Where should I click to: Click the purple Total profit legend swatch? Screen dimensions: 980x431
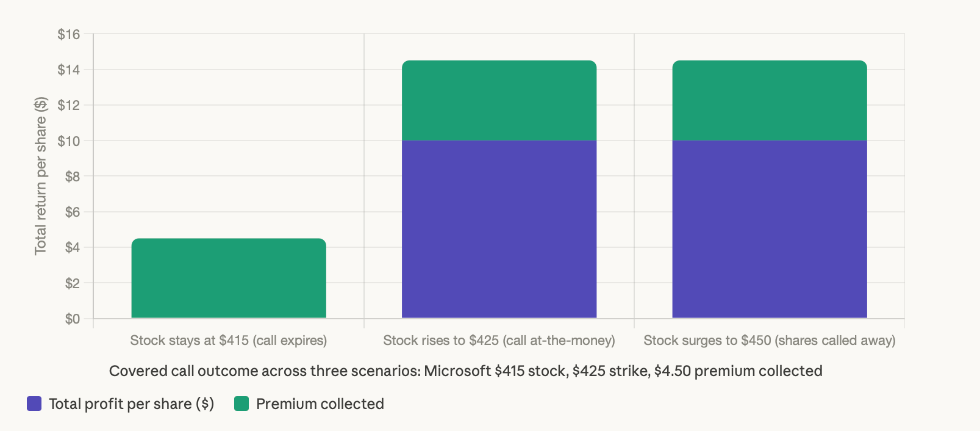pos(34,404)
